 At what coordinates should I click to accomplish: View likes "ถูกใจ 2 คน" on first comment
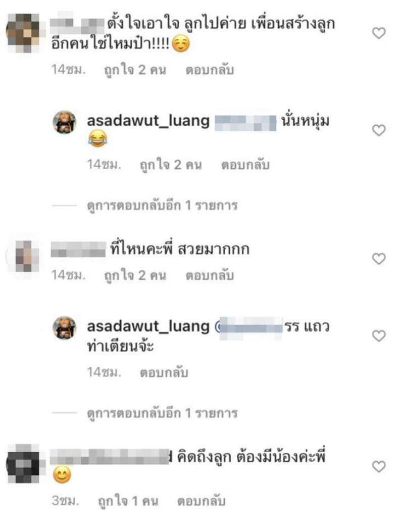click(x=135, y=70)
